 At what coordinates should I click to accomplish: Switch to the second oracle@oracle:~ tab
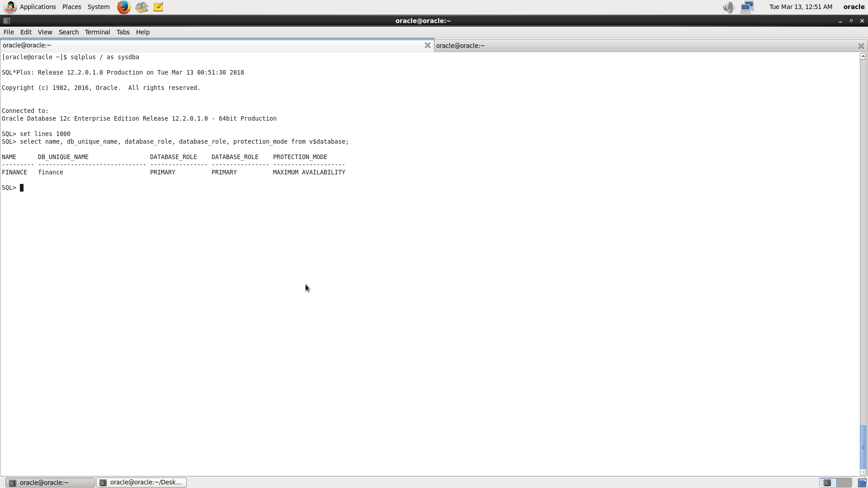pyautogui.click(x=651, y=46)
